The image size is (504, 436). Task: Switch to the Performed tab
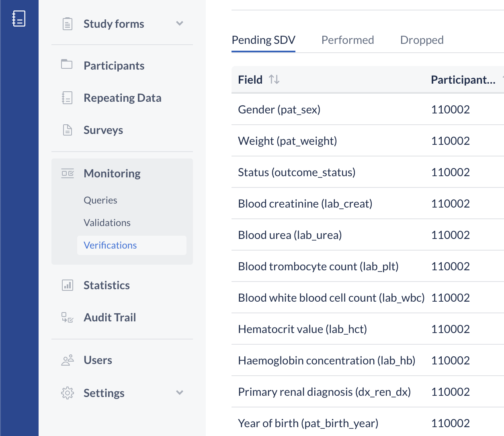348,40
